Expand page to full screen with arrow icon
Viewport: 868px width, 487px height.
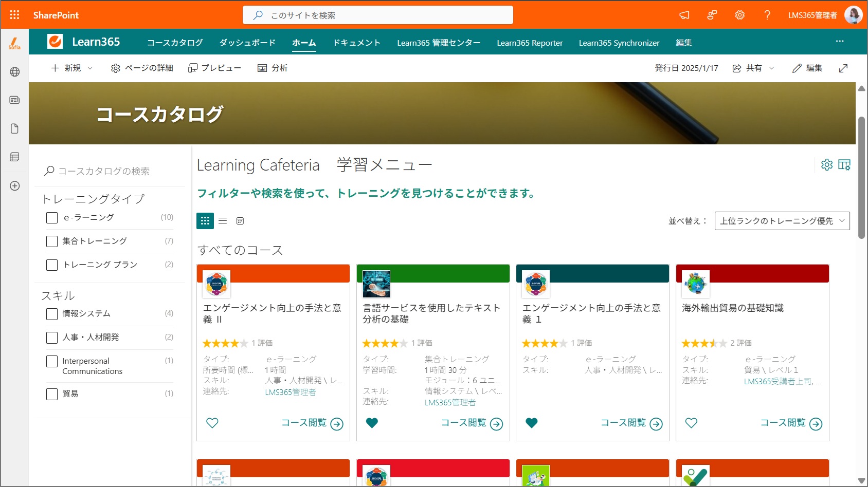[x=843, y=68]
